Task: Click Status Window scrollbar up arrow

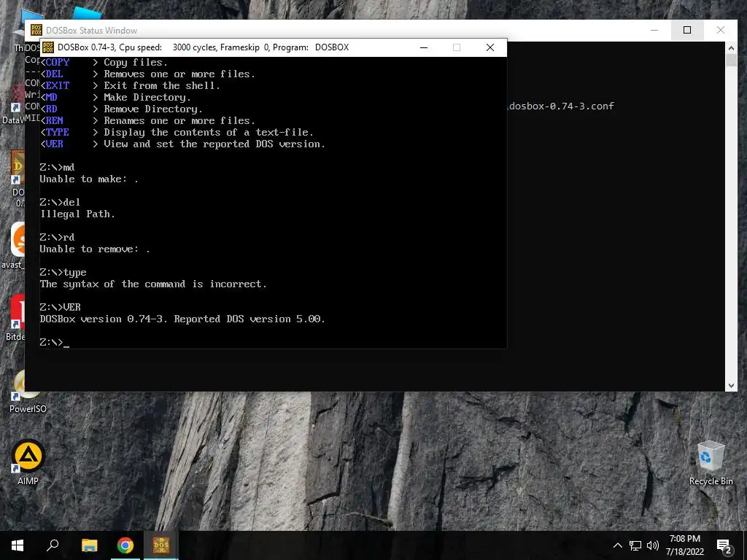Action: click(x=731, y=47)
